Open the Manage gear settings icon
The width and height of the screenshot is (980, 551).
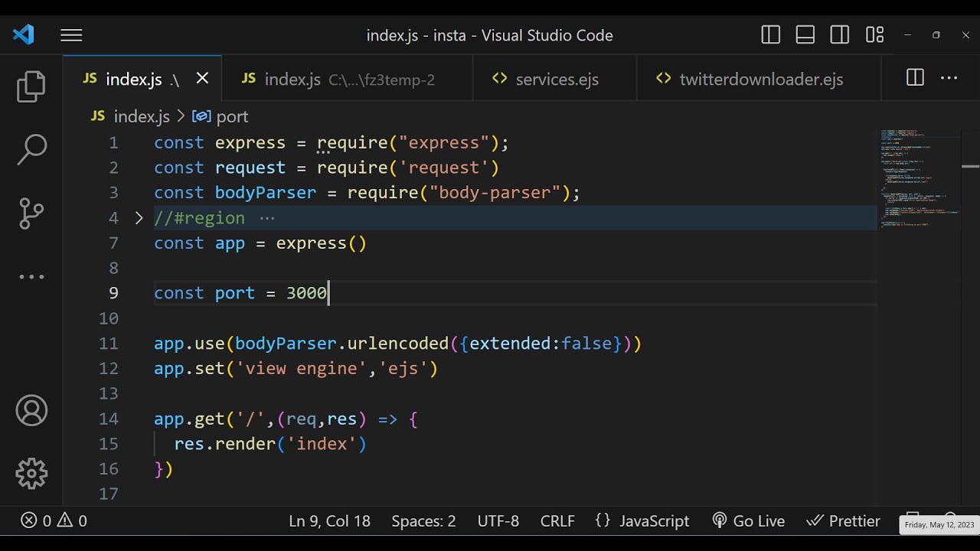tap(31, 474)
